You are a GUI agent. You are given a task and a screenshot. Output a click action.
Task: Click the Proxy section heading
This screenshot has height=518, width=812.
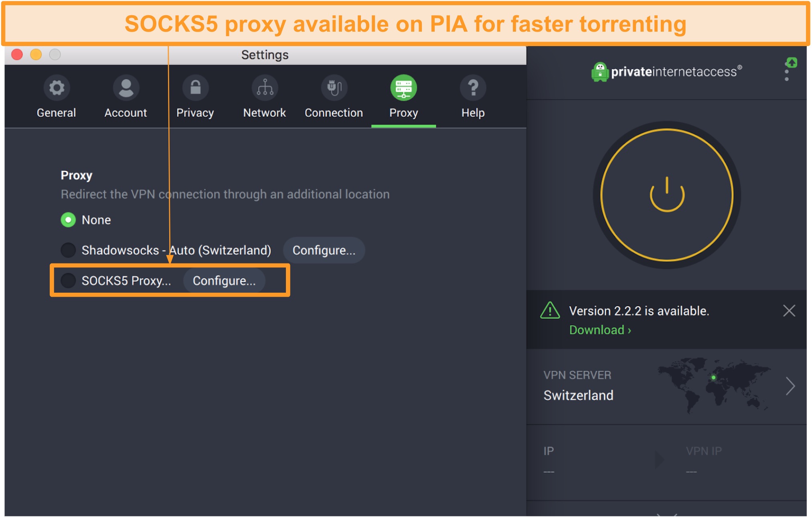pyautogui.click(x=76, y=175)
